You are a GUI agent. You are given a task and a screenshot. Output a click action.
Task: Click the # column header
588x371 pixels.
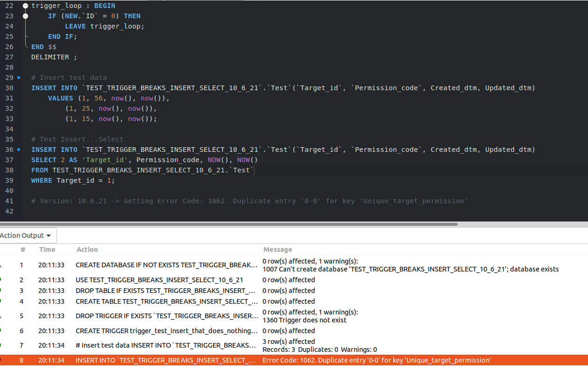click(22, 250)
